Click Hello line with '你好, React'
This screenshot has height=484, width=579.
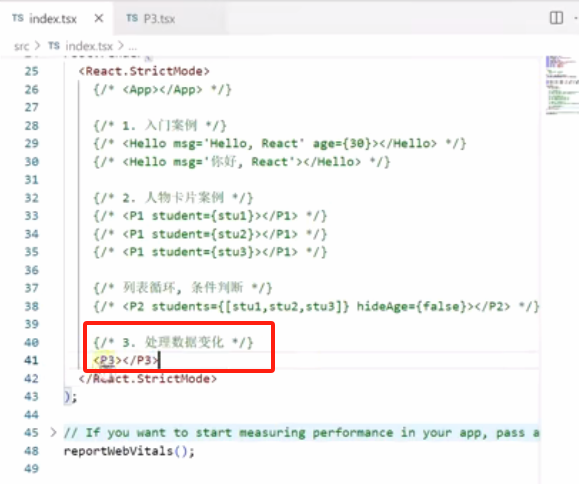pos(241,162)
